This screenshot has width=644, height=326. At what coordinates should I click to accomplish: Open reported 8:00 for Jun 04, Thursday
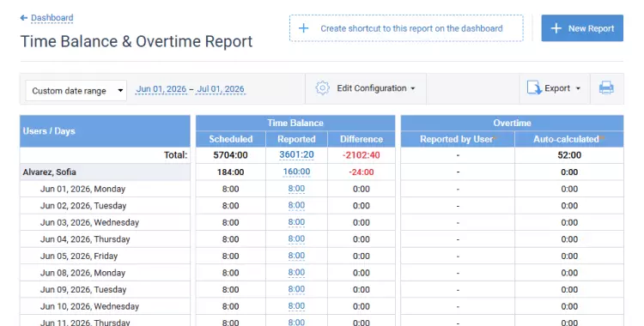296,239
